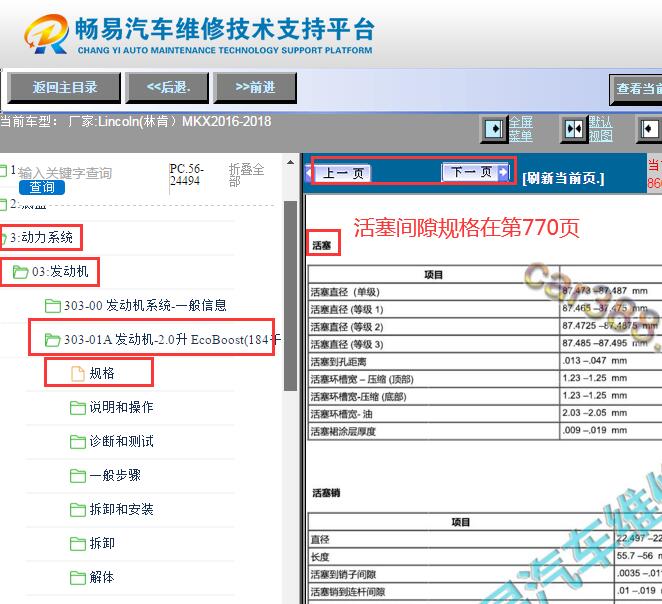Click the 默认视图 split-view icon
662x604 pixels.
[574, 129]
